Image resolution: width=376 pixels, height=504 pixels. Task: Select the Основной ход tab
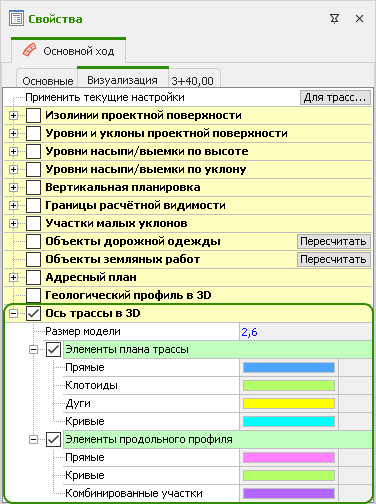pos(68,50)
